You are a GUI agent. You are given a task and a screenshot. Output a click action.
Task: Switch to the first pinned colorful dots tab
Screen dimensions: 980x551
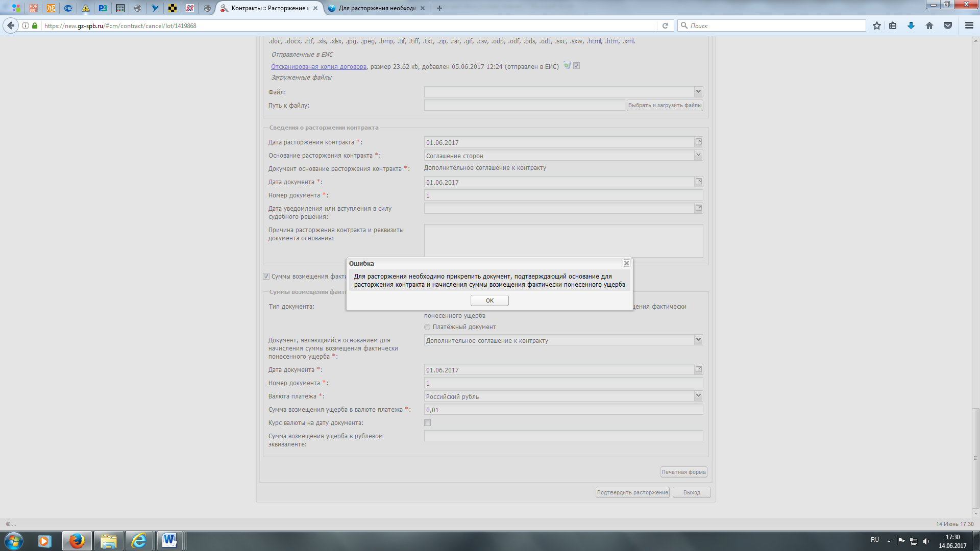click(x=16, y=8)
